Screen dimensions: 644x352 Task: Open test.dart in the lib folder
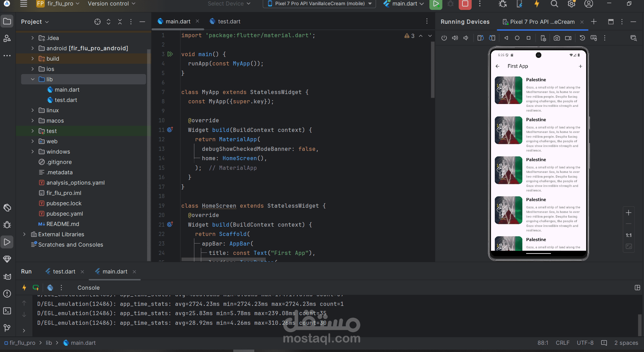coord(66,100)
